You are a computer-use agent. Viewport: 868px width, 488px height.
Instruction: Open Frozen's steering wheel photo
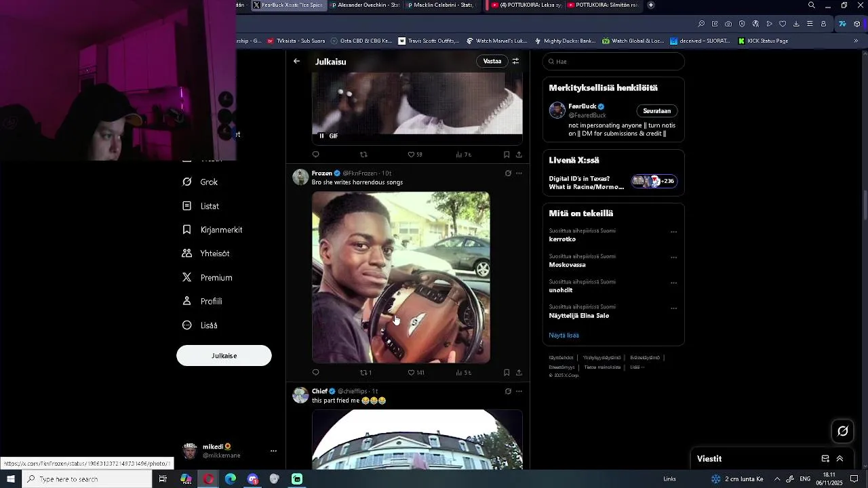401,277
